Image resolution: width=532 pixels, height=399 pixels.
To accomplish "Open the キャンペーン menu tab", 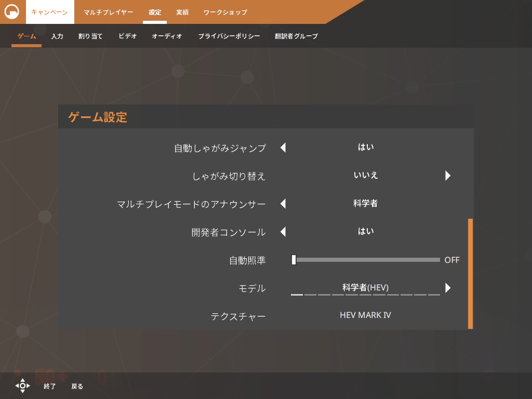I will [x=50, y=12].
